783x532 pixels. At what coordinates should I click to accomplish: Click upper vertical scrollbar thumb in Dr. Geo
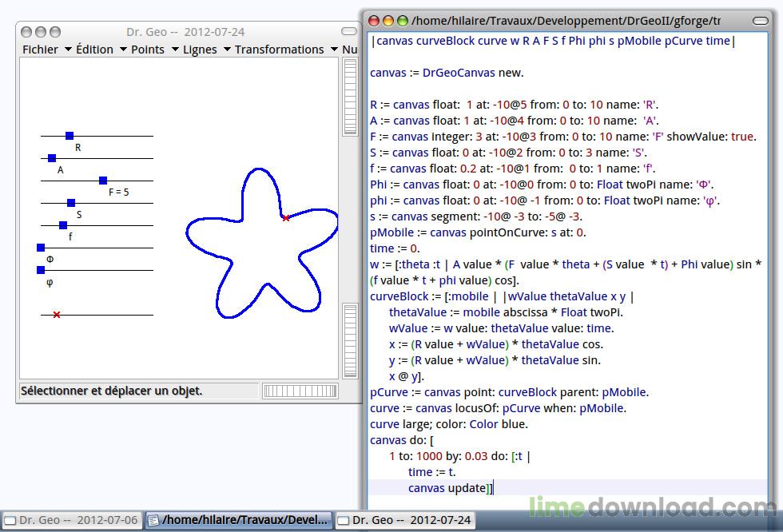click(x=350, y=97)
